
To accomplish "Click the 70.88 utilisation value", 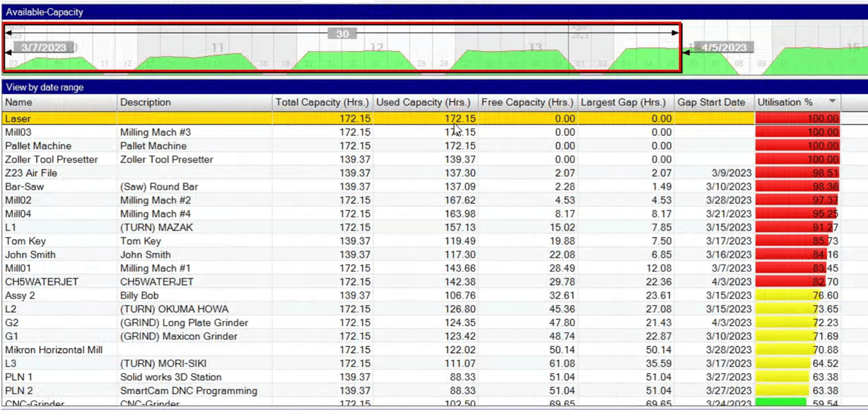I will (x=826, y=350).
